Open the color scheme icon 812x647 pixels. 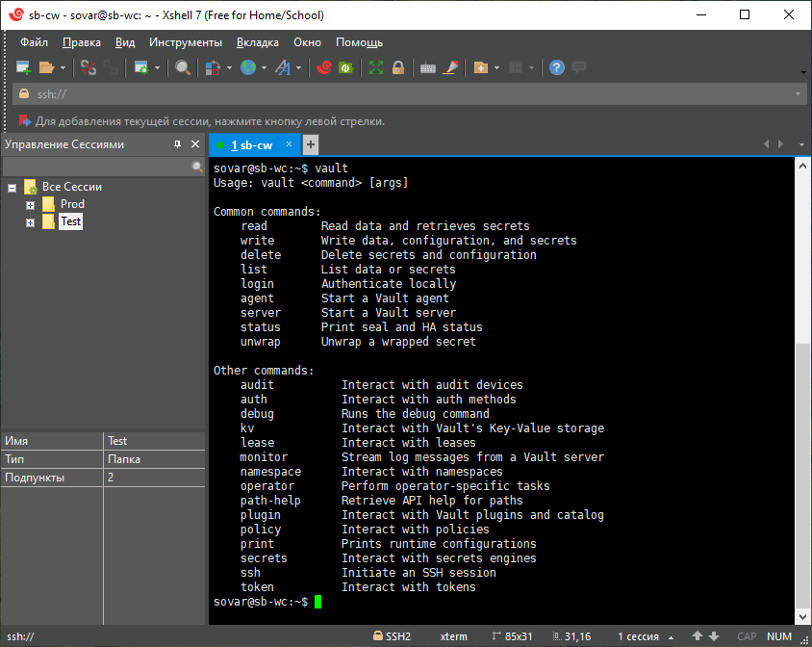click(x=213, y=67)
